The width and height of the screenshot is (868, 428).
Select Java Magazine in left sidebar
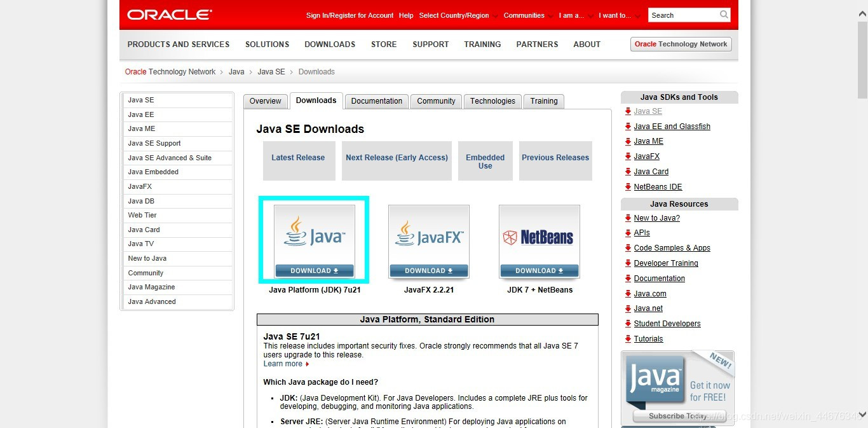178,287
